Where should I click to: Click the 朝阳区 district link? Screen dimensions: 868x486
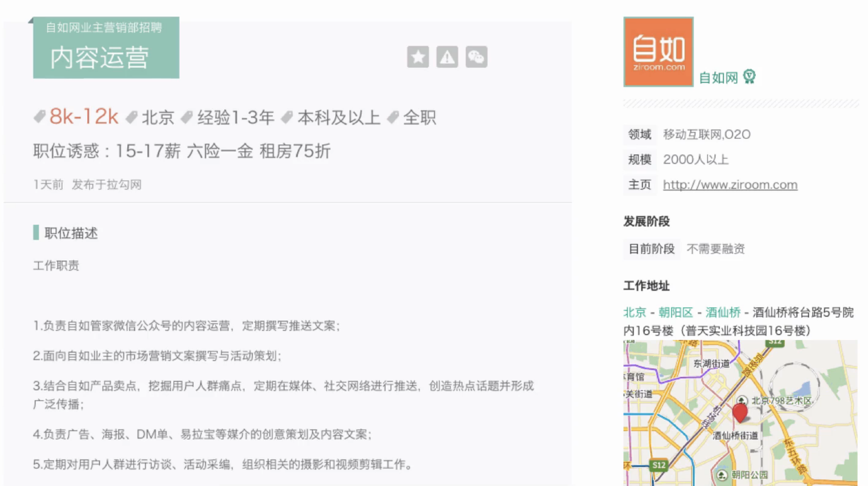coord(676,312)
